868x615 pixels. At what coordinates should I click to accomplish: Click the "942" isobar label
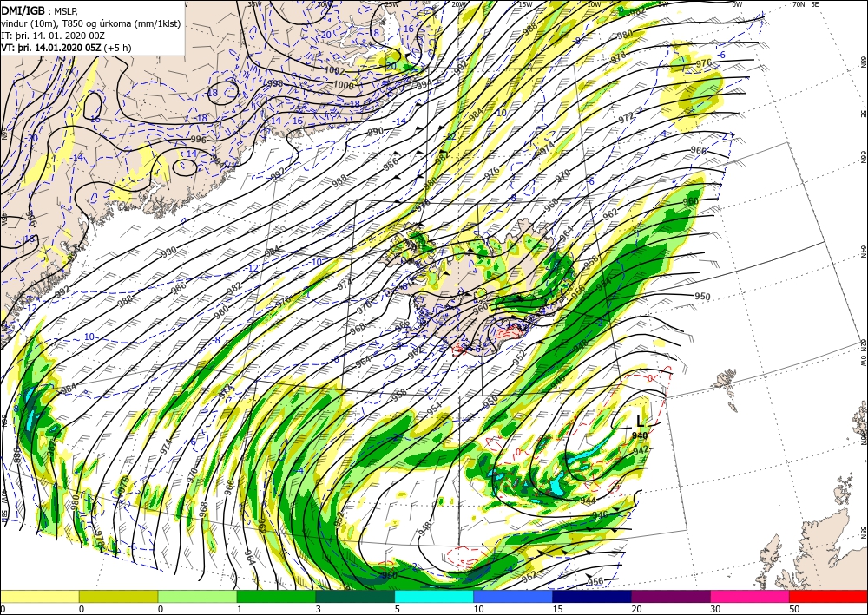[x=641, y=450]
